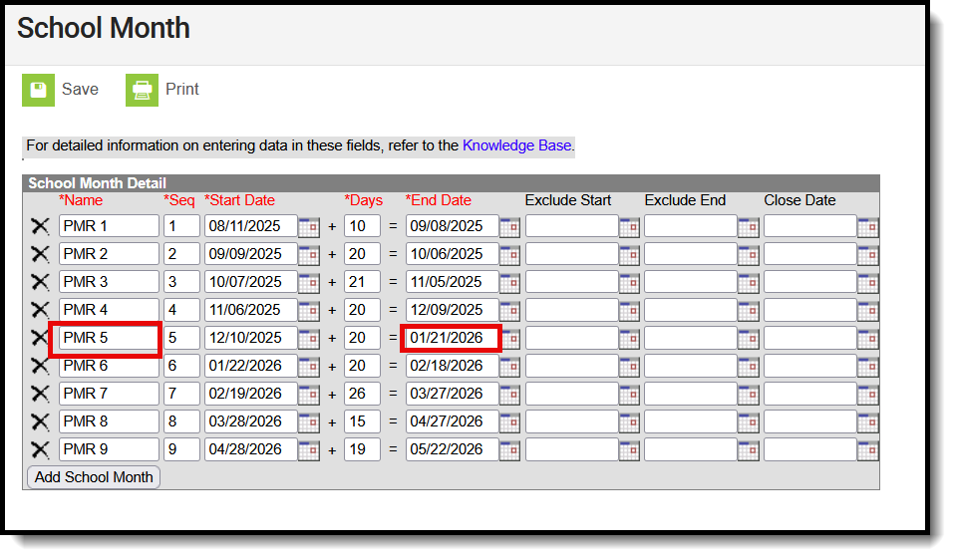Open Start Date calendar for PMR 5

pos(309,339)
